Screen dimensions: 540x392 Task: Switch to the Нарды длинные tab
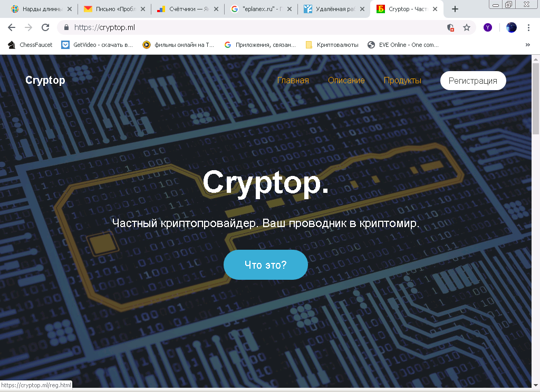pos(41,9)
